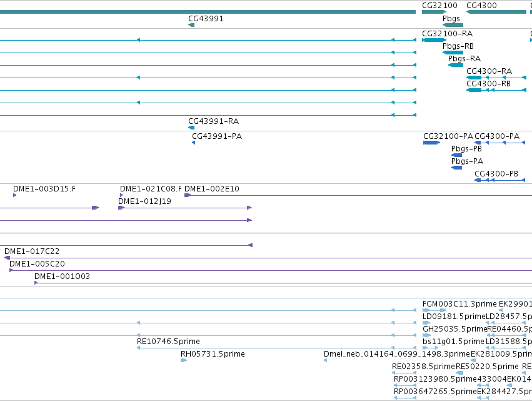
Task: Select EST GH25035.5prime
Action: tap(426, 335)
